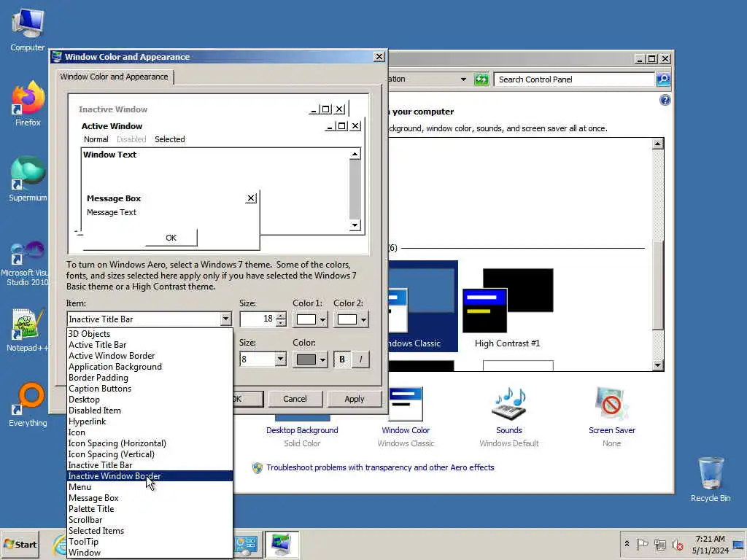The height and width of the screenshot is (560, 747).
Task: Choose ToolTip from the Item list
Action: 150,542
